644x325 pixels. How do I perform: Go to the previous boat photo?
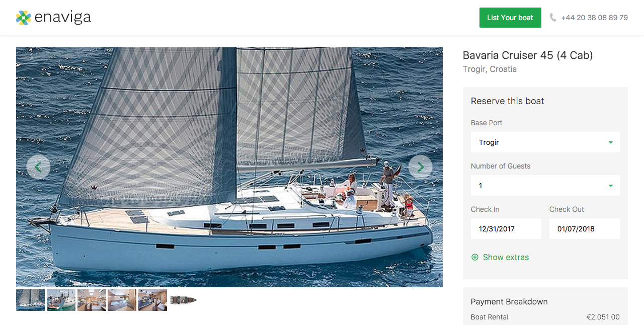pos(38,167)
